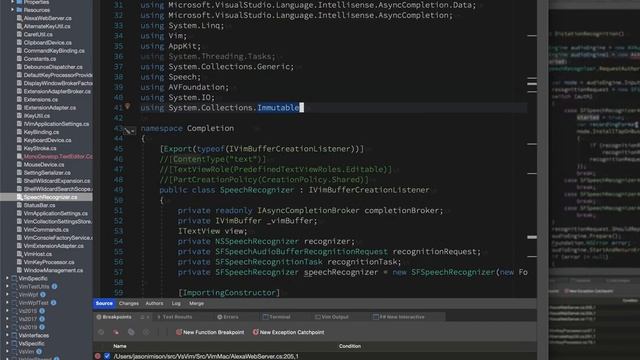Screen dimensions: 640x360
Task: Click the Name column header
Action: coord(120,346)
